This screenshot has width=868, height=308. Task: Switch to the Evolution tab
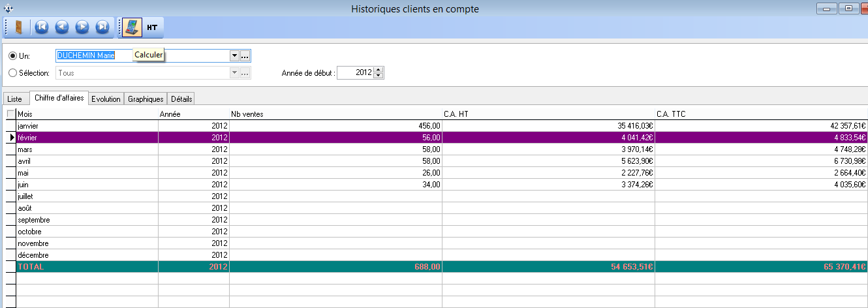coord(106,99)
